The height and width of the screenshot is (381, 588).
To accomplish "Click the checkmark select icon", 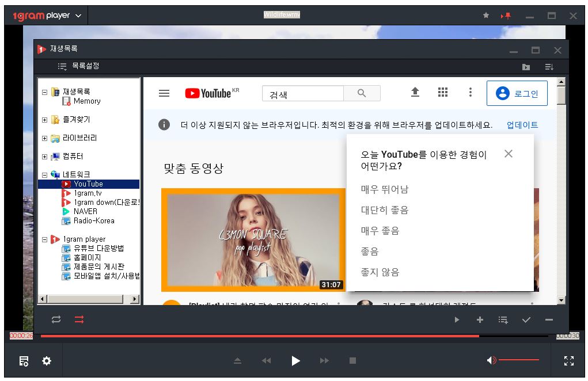I will pyautogui.click(x=526, y=320).
